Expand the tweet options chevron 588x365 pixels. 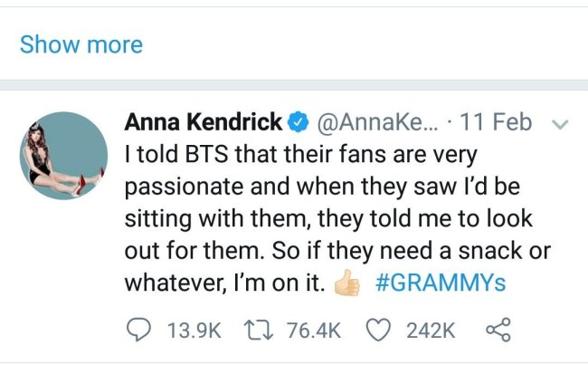[x=561, y=124]
